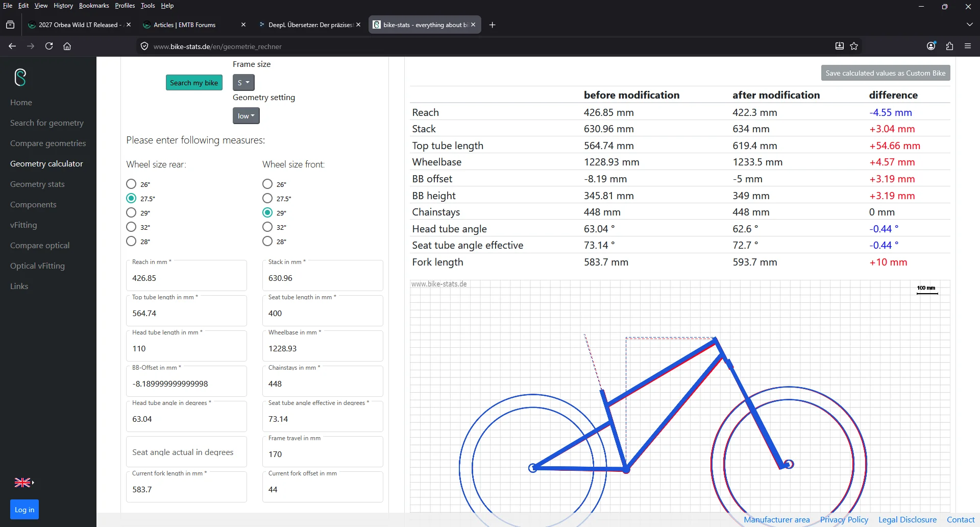
Task: Open Compare geometries in sidebar
Action: click(48, 143)
